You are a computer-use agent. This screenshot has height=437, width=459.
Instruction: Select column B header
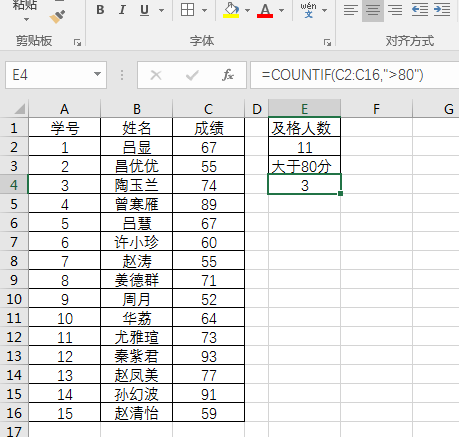click(137, 109)
